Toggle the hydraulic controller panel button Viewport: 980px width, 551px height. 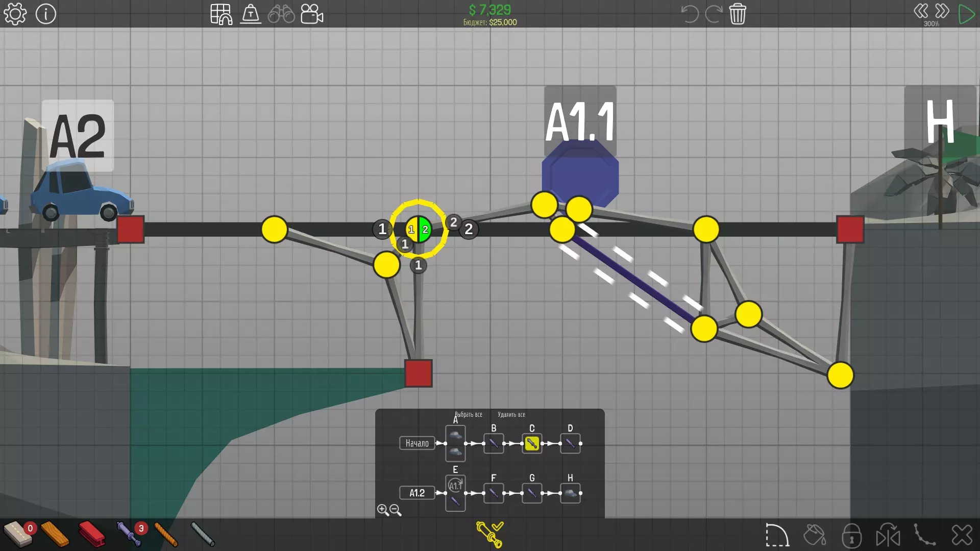[489, 534]
